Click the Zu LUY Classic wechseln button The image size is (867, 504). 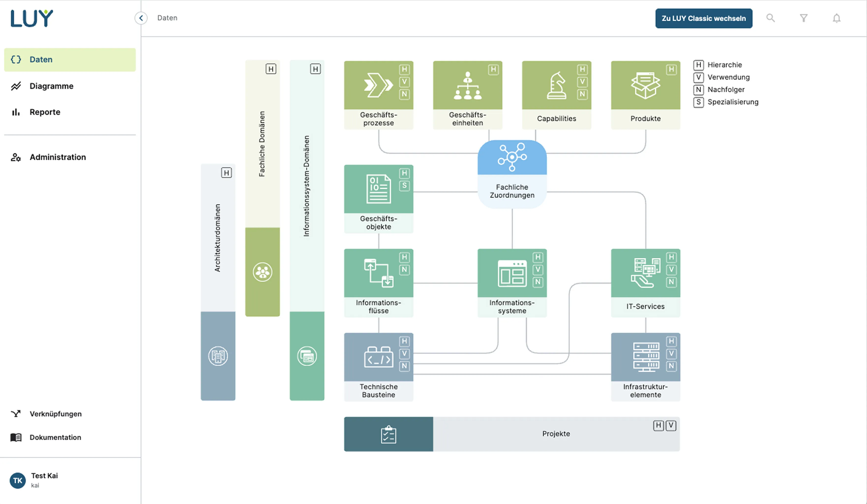pos(703,18)
